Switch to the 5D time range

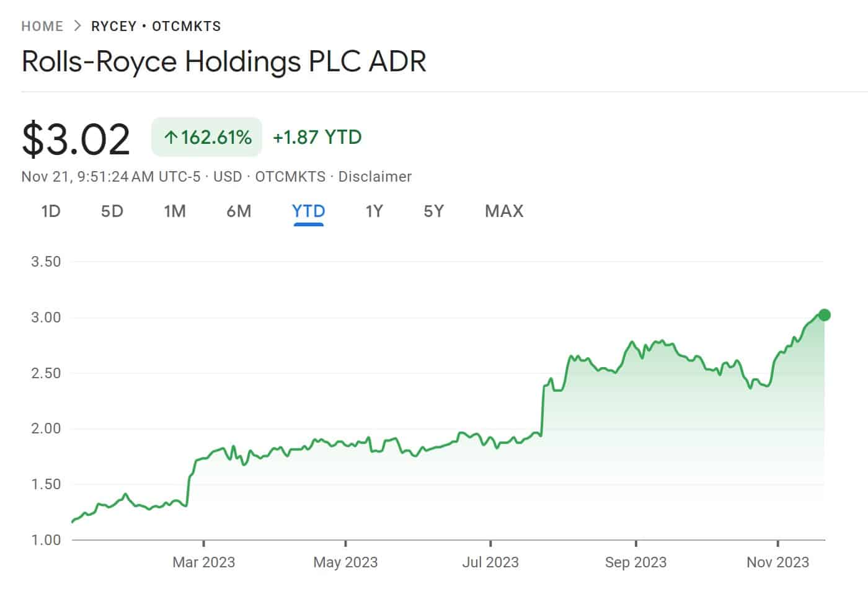112,211
